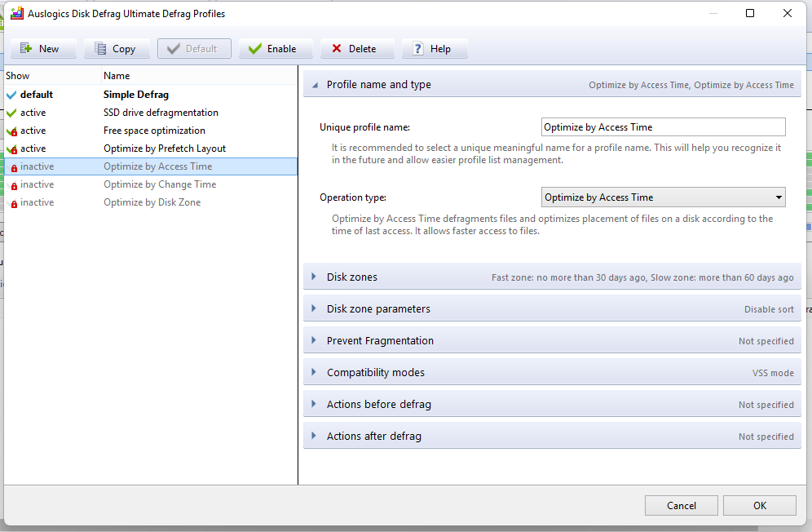
Task: Expand the Actions after defrag section
Action: point(314,436)
